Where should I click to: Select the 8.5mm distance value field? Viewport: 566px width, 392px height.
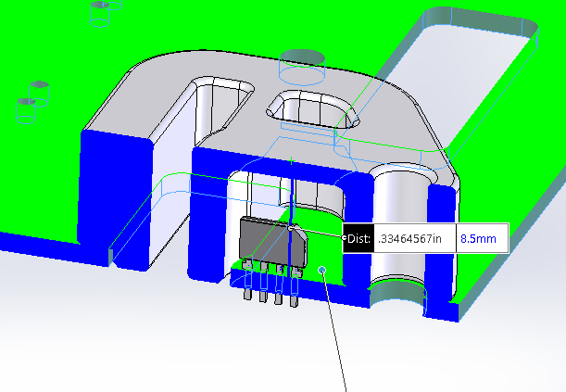(x=479, y=239)
